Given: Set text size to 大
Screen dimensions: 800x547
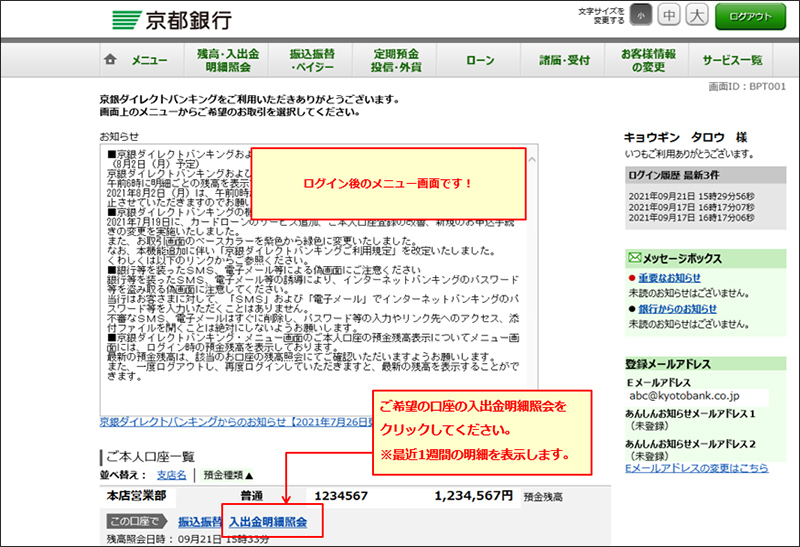Looking at the screenshot, I should (x=696, y=15).
